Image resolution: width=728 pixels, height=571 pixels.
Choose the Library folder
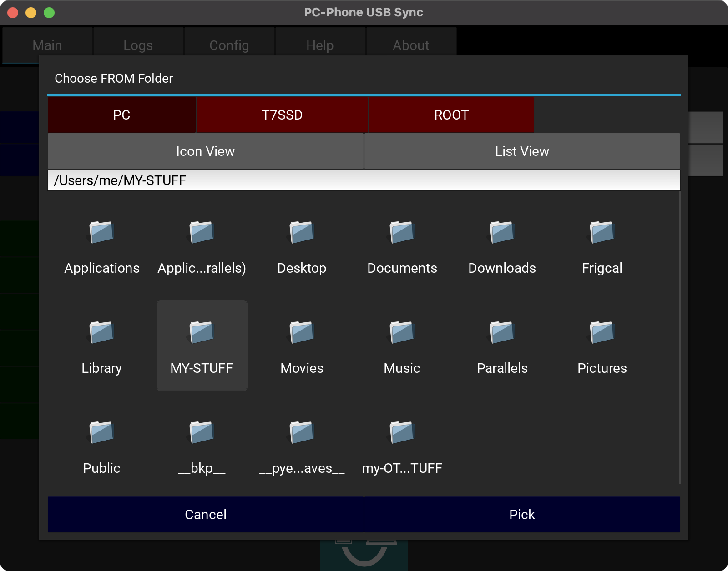coord(101,333)
